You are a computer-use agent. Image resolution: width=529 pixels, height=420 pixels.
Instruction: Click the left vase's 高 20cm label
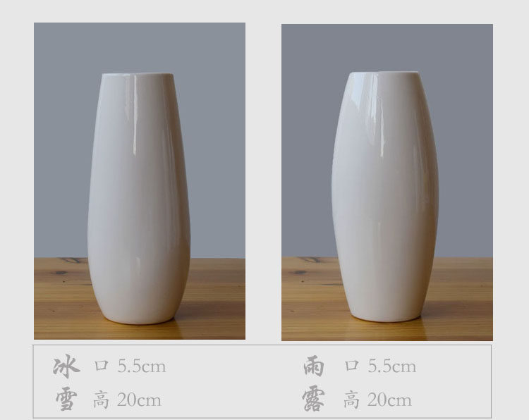click(127, 400)
